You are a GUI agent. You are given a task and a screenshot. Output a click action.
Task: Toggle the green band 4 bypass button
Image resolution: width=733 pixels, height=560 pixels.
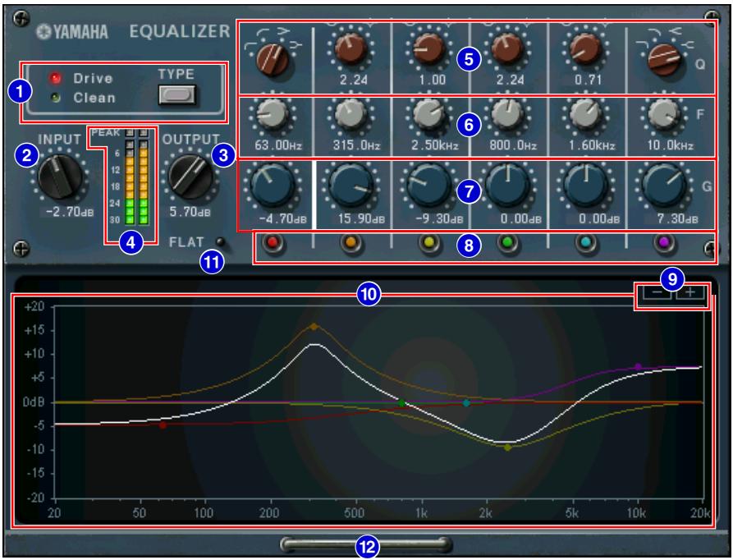pyautogui.click(x=509, y=243)
